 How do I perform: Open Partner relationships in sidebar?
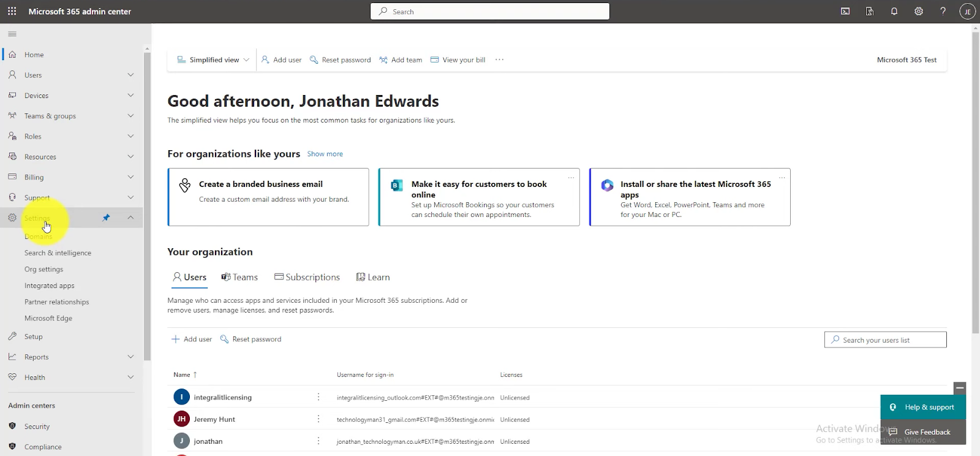56,302
